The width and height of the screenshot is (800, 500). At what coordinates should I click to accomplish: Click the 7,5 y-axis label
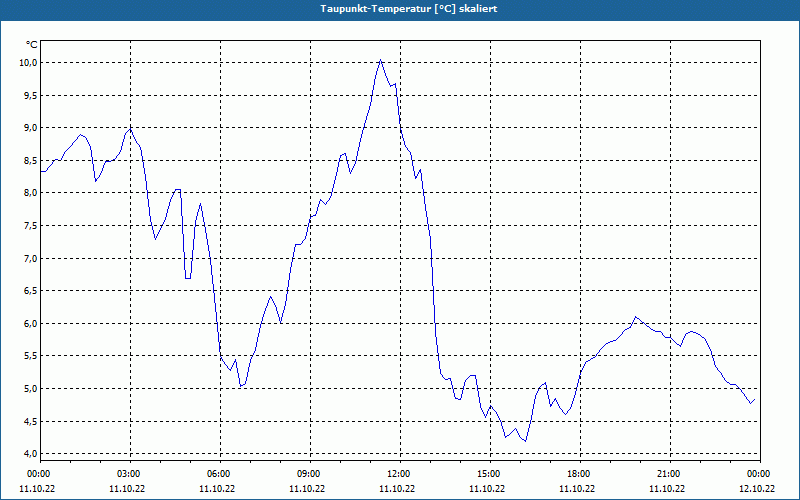click(x=31, y=226)
